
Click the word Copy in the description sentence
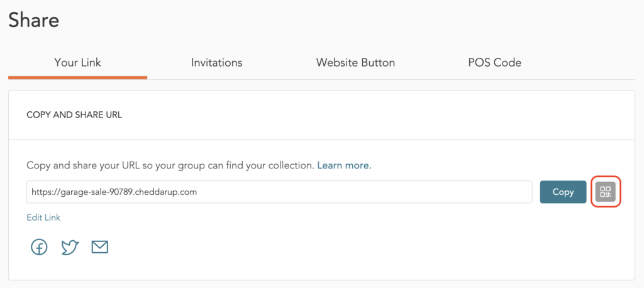click(39, 166)
